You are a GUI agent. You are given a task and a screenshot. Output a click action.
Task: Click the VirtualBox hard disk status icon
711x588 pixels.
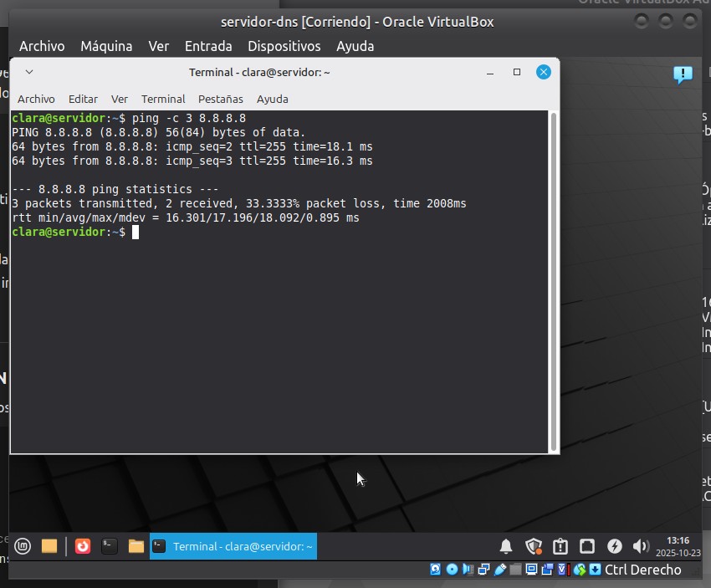[436, 570]
